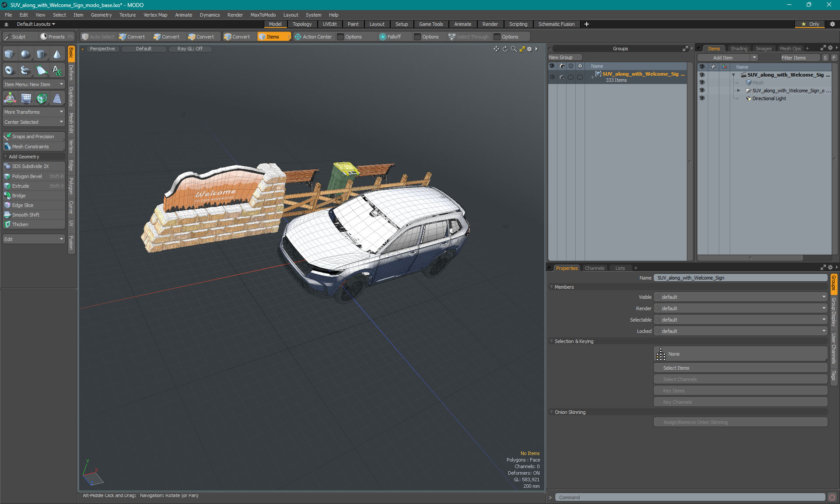
Task: Activate the Polygon Bevel tool
Action: click(x=34, y=176)
